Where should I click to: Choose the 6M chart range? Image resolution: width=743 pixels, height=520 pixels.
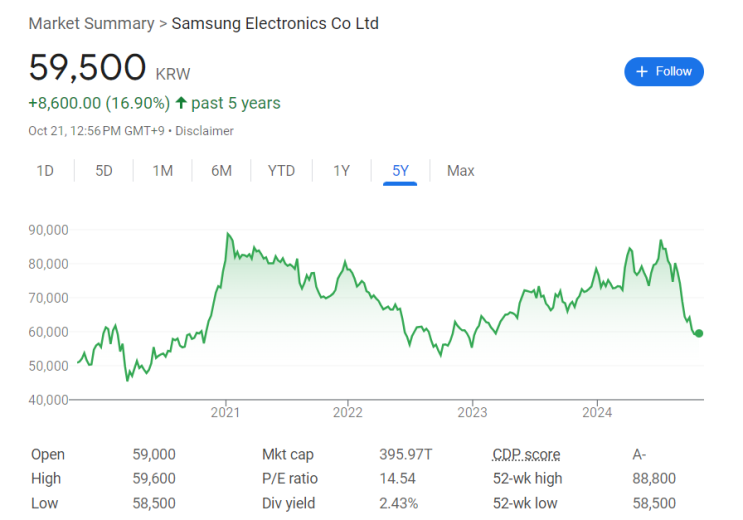coord(221,171)
